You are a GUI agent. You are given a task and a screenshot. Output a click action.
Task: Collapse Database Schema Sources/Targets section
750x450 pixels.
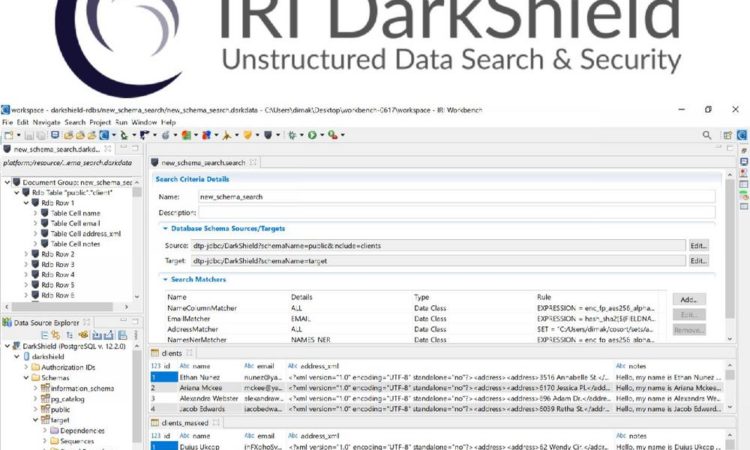coord(165,229)
